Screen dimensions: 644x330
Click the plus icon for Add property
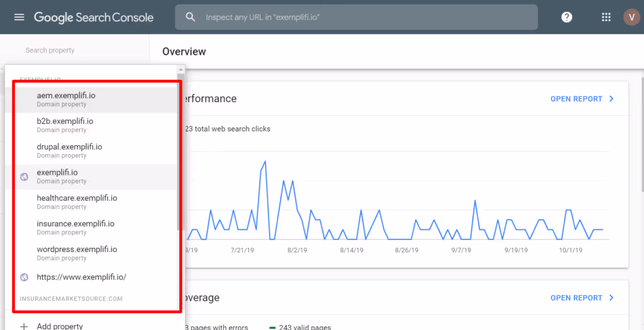point(25,326)
